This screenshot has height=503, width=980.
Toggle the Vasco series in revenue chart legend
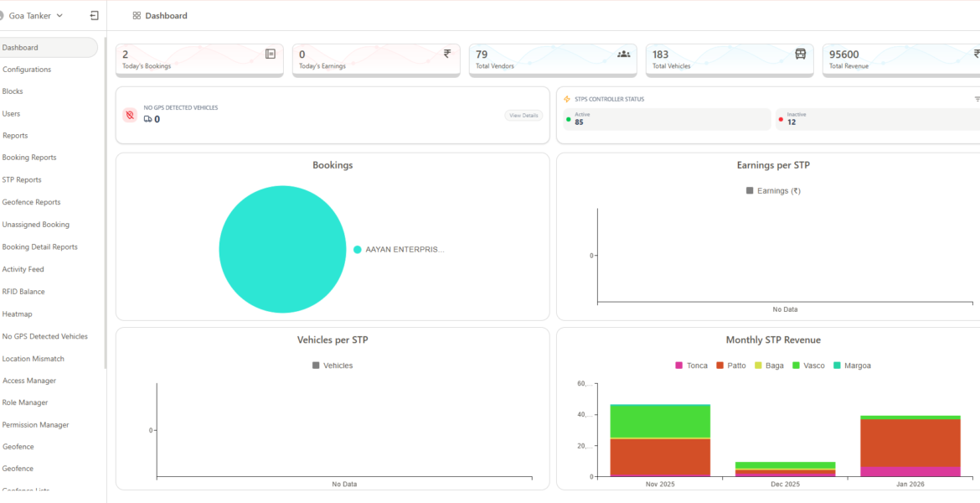(808, 366)
